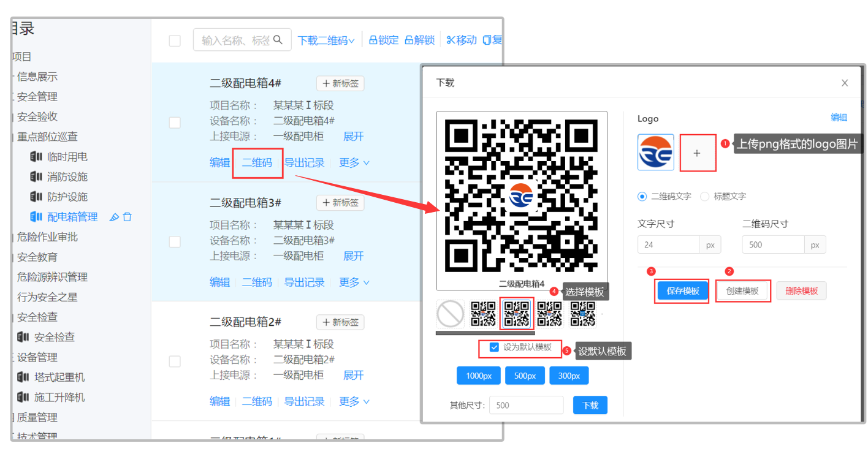Click the 解锁 unlock icon
The height and width of the screenshot is (454, 868).
408,40
